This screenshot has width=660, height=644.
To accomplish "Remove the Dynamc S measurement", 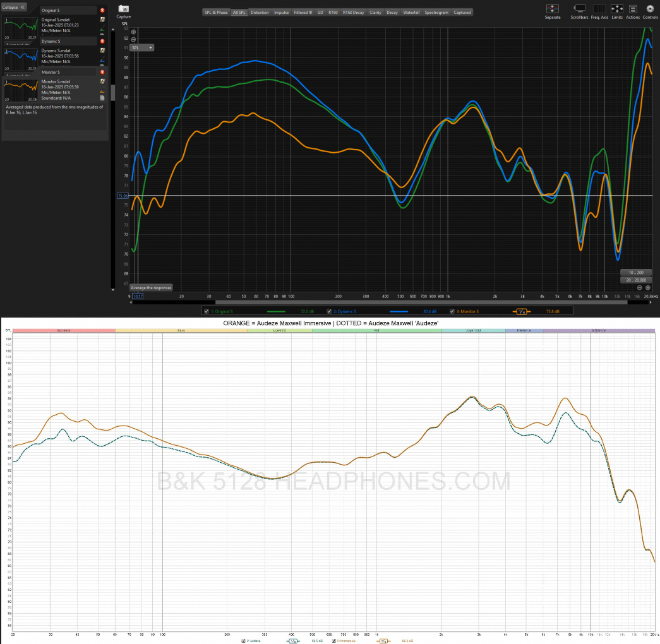I will click(x=102, y=41).
